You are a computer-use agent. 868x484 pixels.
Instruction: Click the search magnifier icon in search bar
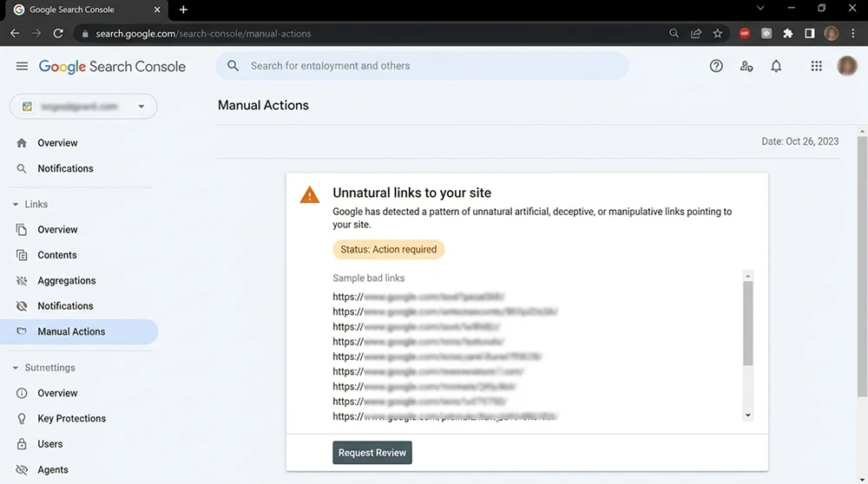coord(233,66)
